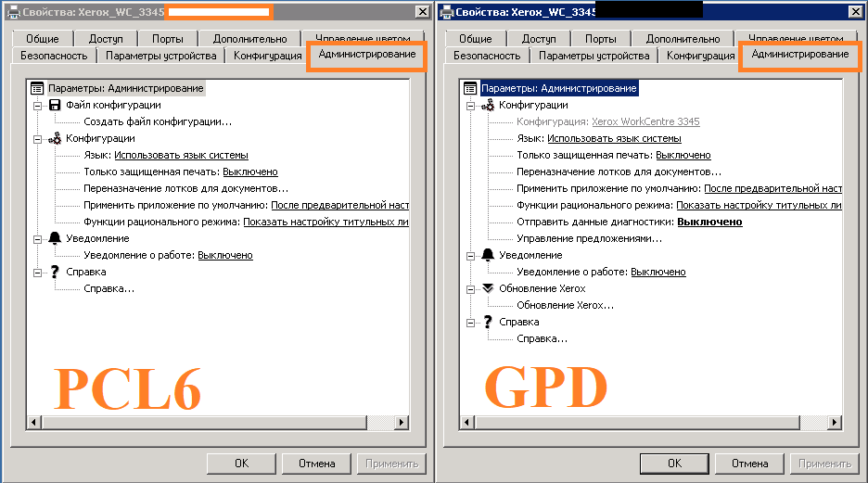Screen dimensions: 868x483
Task: Click the question mark Справка icon in GPD window
Action: click(x=488, y=322)
